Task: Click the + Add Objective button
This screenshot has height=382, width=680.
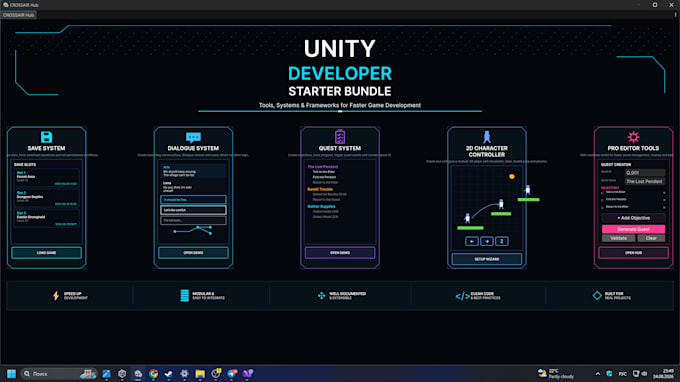Action: 633,218
